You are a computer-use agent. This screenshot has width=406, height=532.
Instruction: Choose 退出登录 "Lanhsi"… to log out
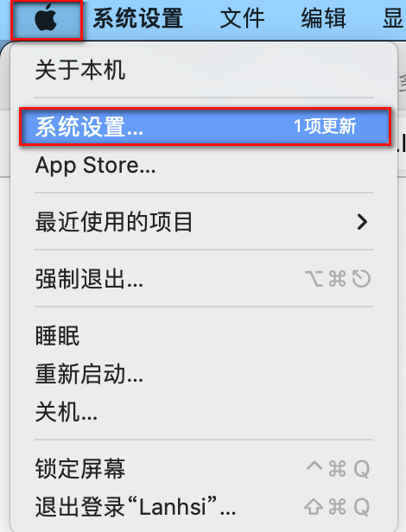click(204, 507)
